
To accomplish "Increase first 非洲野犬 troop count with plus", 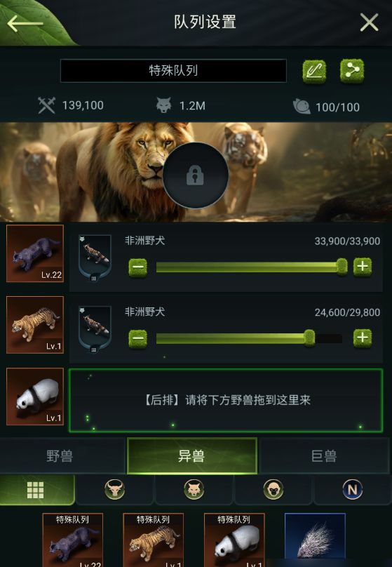I will (x=363, y=267).
